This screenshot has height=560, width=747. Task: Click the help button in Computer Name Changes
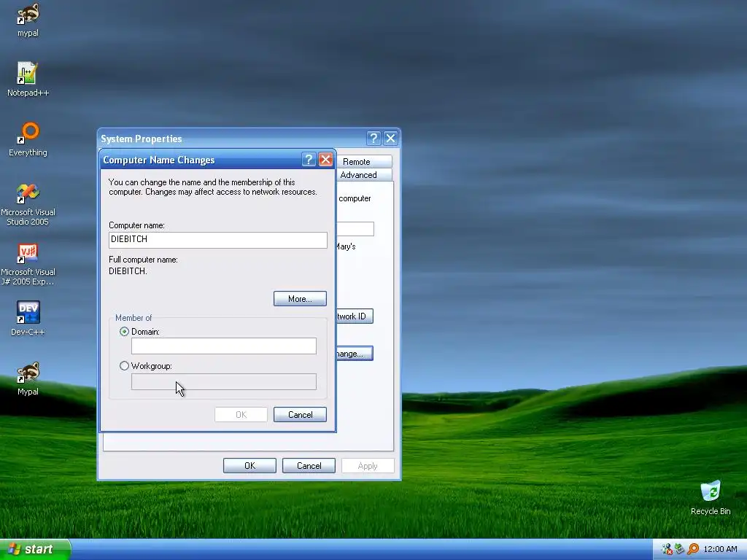coord(309,160)
